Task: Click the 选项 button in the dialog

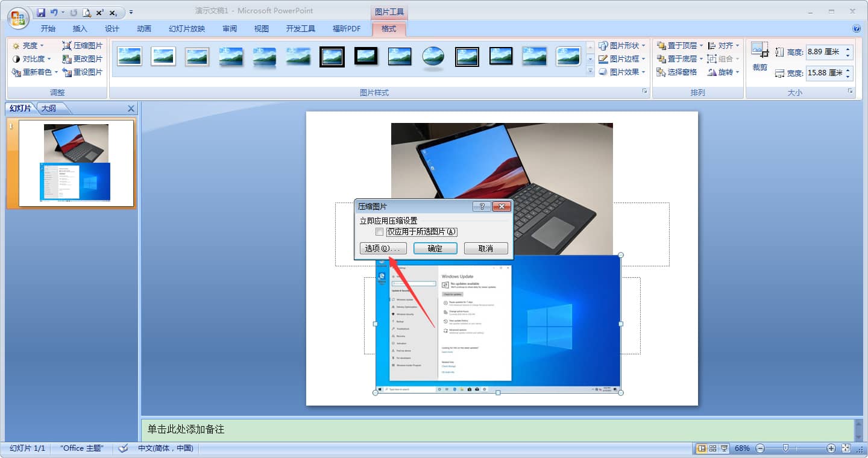Action: point(384,248)
